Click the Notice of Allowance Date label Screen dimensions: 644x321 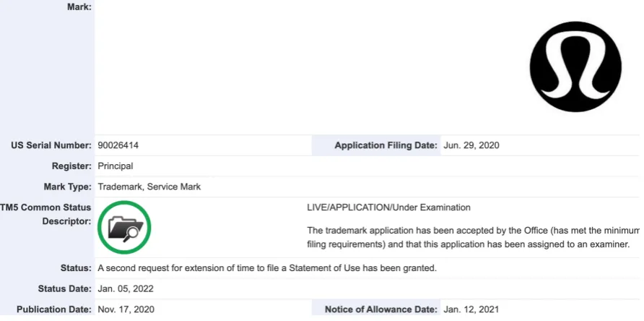tap(381, 309)
